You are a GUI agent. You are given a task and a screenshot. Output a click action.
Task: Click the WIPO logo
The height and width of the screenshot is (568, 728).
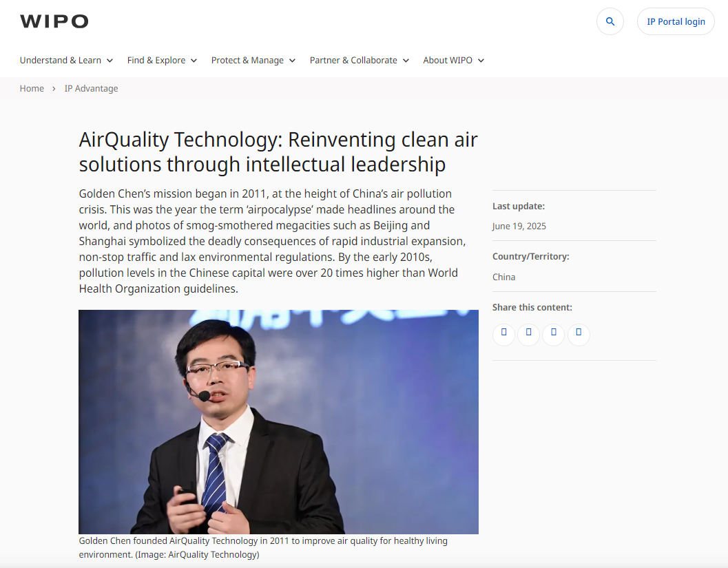tap(54, 21)
